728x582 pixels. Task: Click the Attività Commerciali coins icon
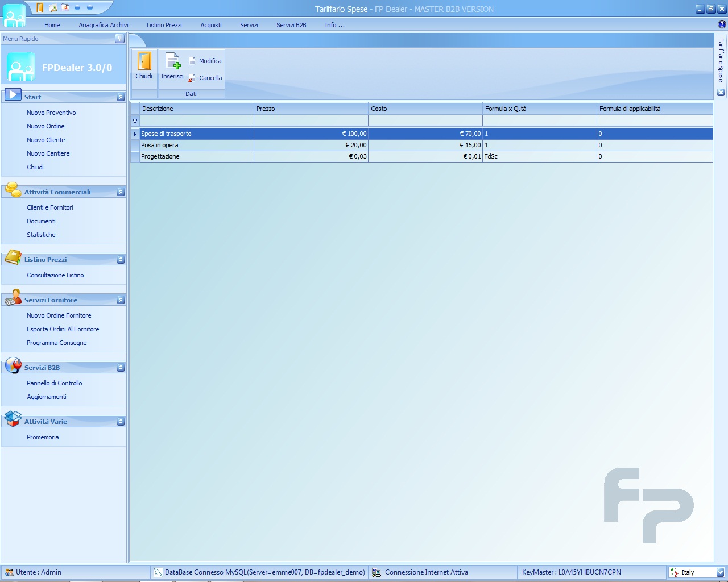pos(13,189)
